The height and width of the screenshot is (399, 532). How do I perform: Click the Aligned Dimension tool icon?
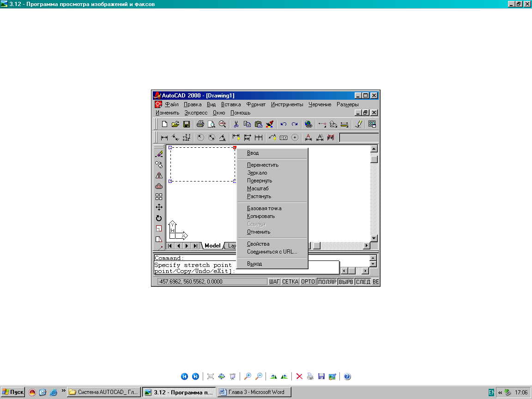click(175, 138)
